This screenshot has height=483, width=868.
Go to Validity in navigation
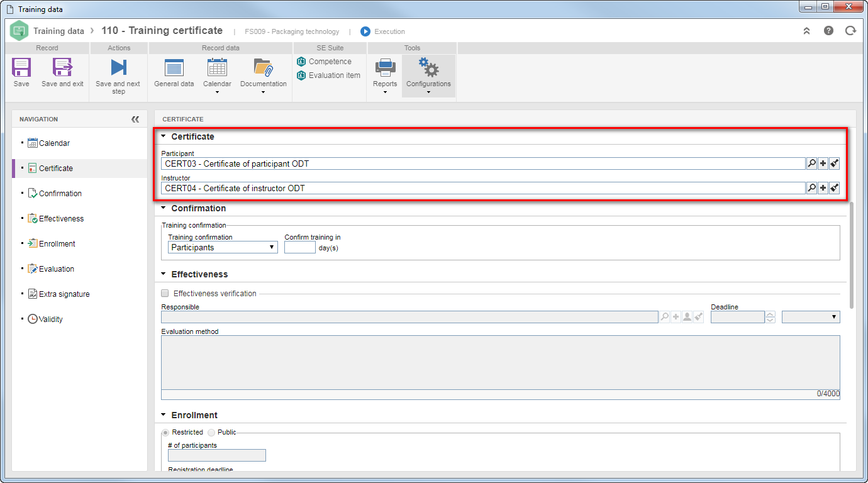(79, 319)
